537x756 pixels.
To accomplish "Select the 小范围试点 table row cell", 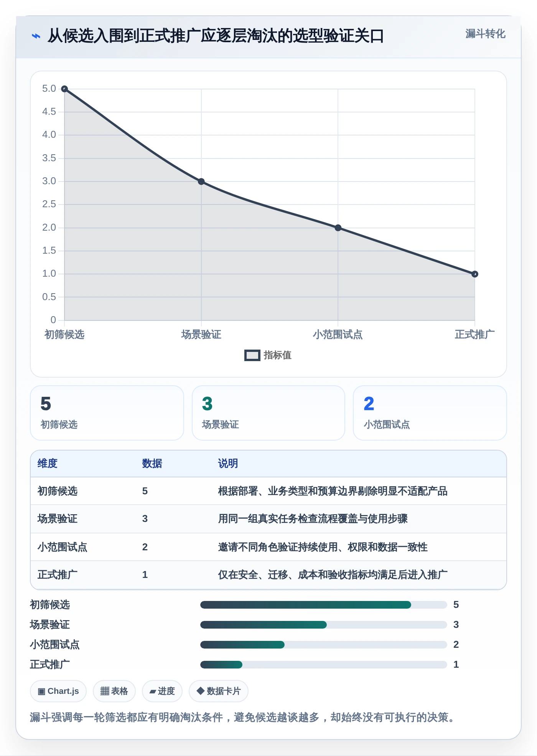I will (x=63, y=547).
